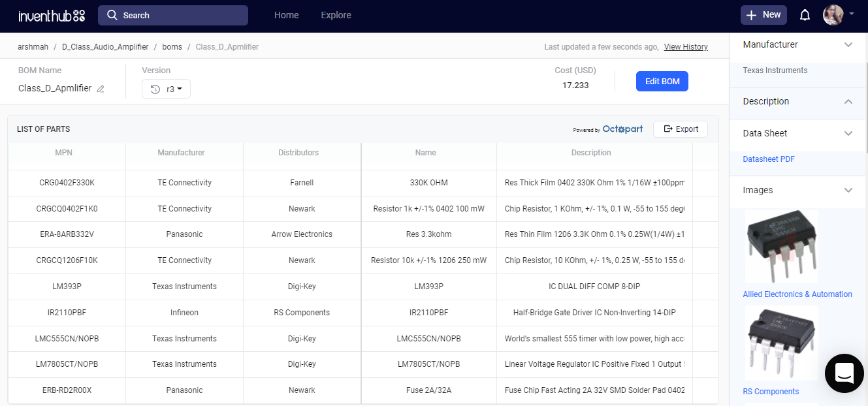Image resolution: width=868 pixels, height=406 pixels.
Task: Open the Explore menu item
Action: [x=336, y=15]
